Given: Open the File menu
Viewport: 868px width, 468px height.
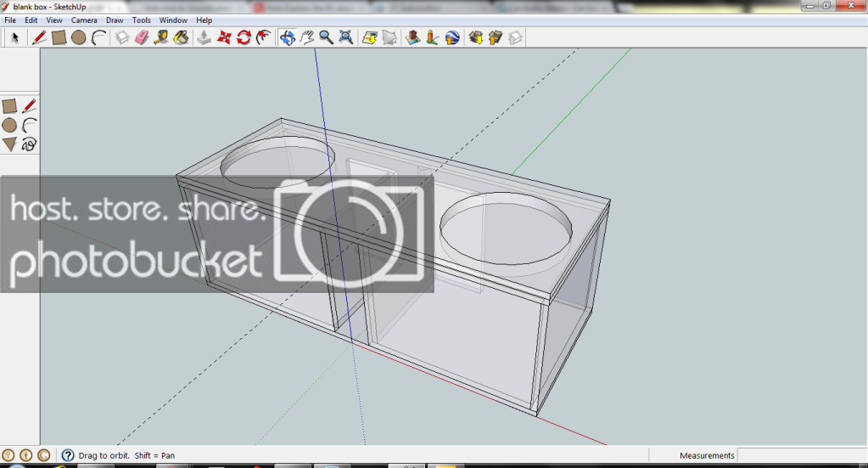Looking at the screenshot, I should [10, 20].
